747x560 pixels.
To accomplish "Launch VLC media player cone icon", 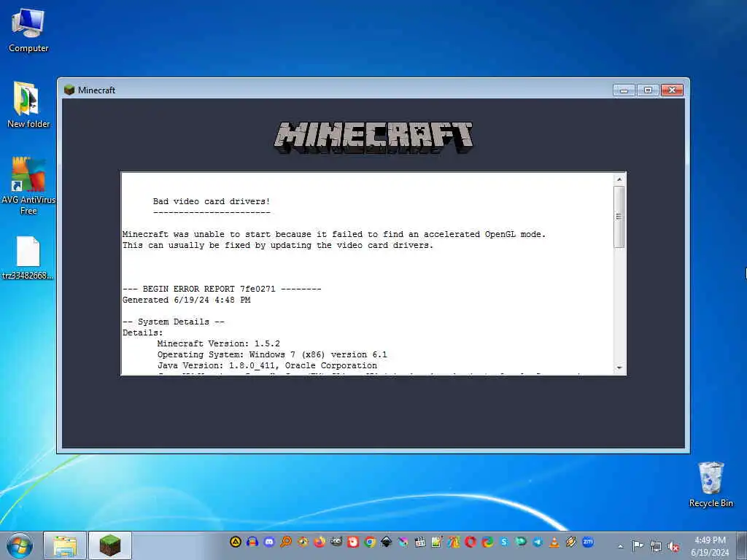I will click(554, 542).
